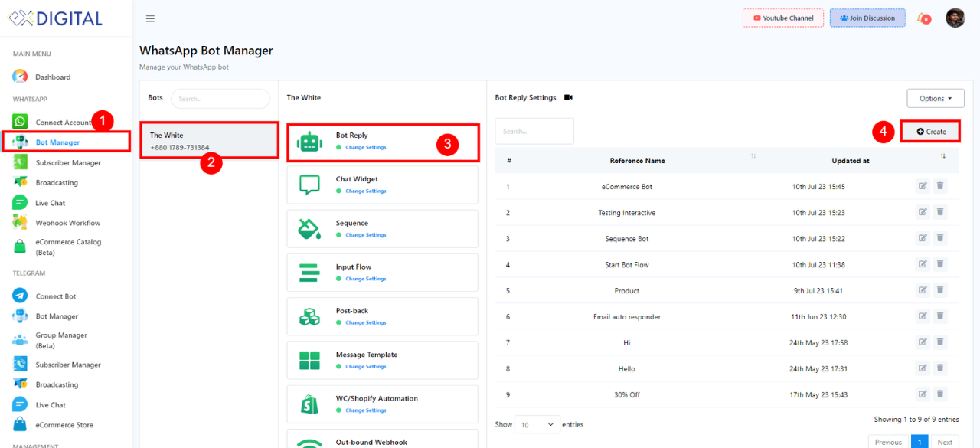Open the user profile avatar
Image resolution: width=980 pixels, height=448 pixels.
click(955, 18)
